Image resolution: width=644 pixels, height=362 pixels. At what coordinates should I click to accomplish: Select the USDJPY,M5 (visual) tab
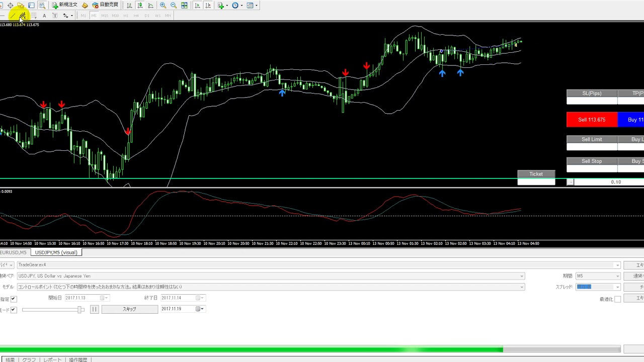click(x=56, y=252)
